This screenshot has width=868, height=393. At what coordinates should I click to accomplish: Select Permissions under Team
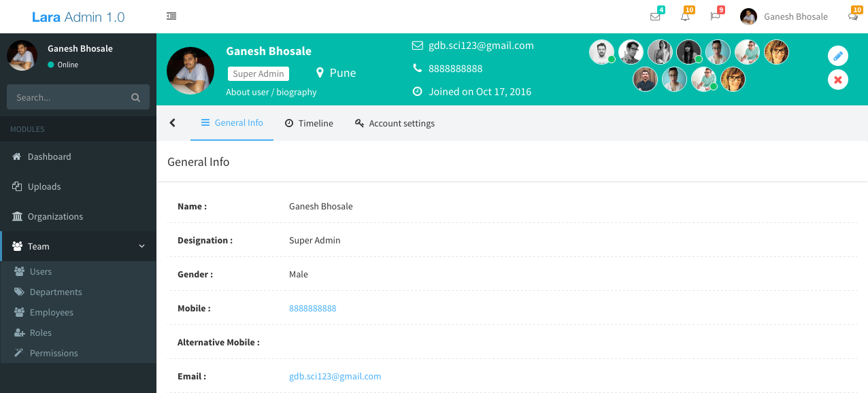pyautogui.click(x=54, y=353)
